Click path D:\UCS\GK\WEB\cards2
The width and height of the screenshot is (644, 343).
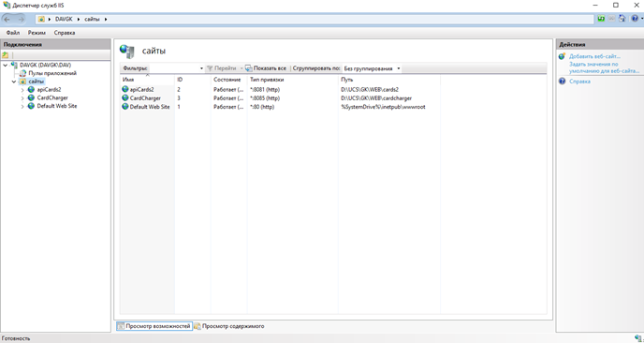click(370, 89)
